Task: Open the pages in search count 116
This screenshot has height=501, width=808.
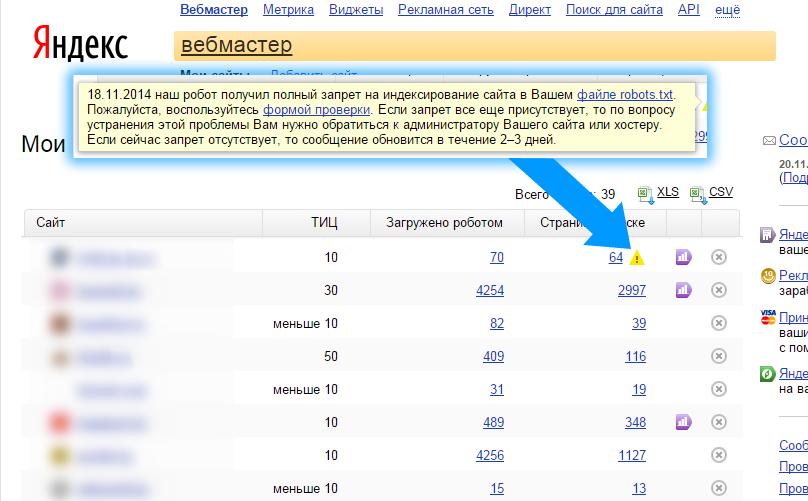Action: click(635, 356)
